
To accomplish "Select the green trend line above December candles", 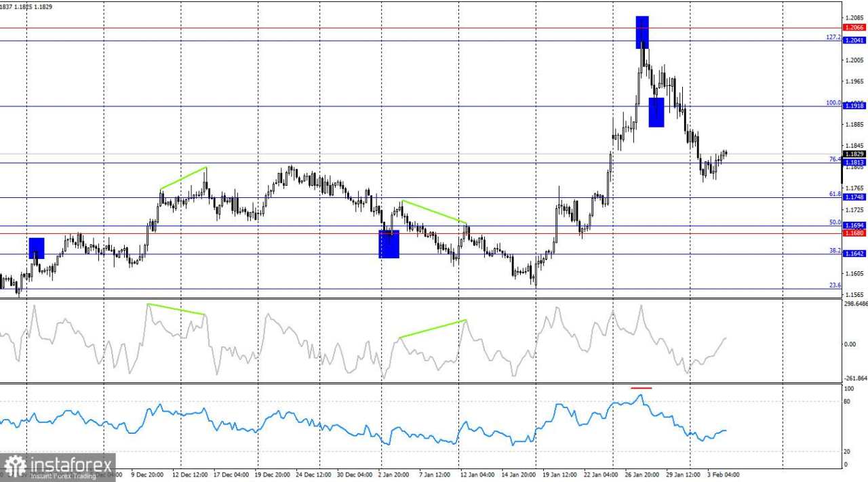I will (183, 176).
